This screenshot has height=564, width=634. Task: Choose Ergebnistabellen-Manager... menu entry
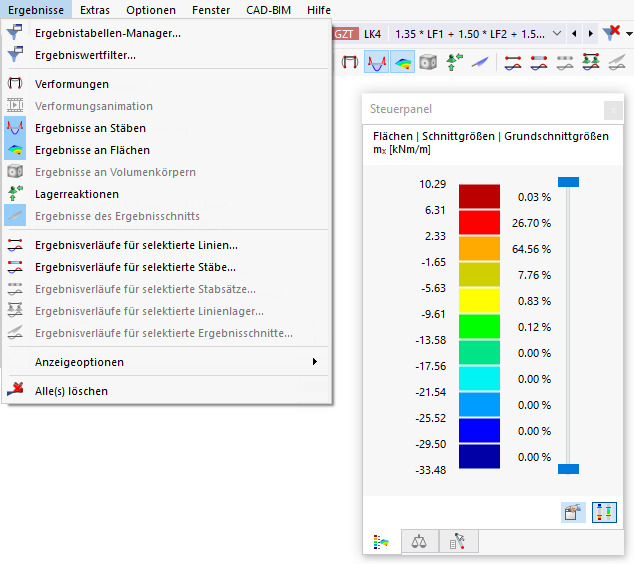pyautogui.click(x=167, y=33)
